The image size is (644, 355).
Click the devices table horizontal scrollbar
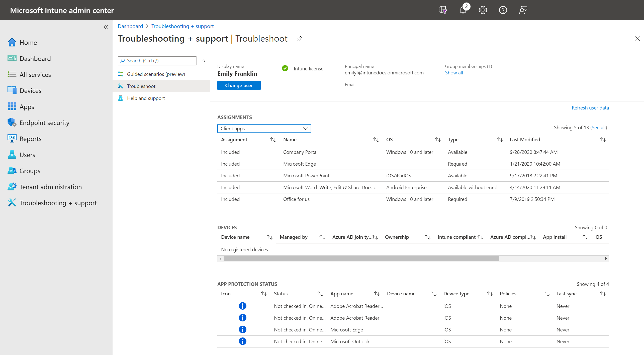point(361,259)
